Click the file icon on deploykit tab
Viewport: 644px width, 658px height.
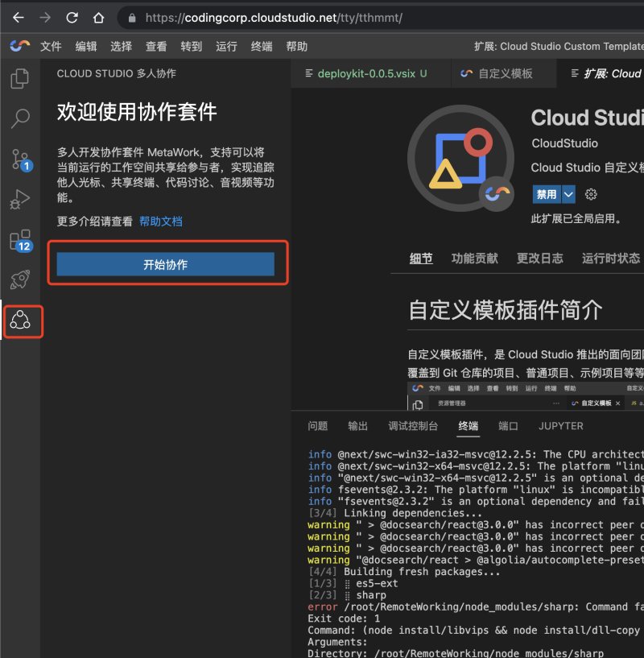point(309,73)
